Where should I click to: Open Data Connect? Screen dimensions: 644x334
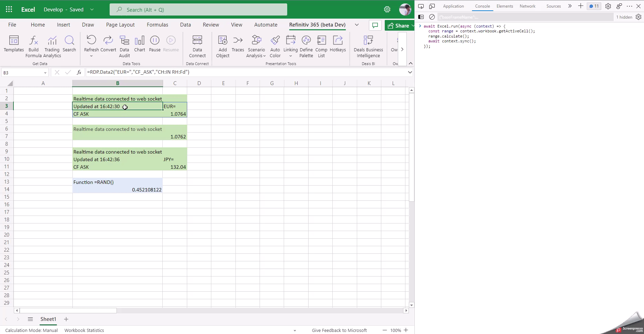(x=197, y=46)
